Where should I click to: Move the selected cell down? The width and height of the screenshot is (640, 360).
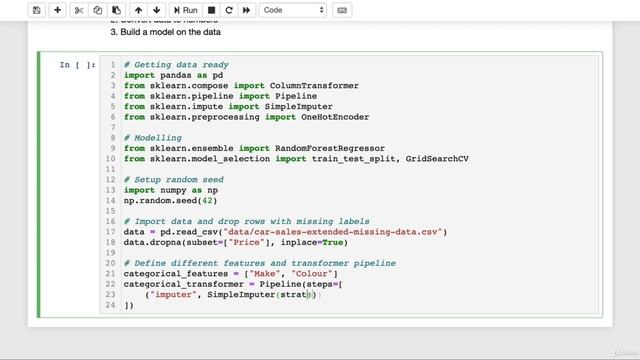coord(157,10)
